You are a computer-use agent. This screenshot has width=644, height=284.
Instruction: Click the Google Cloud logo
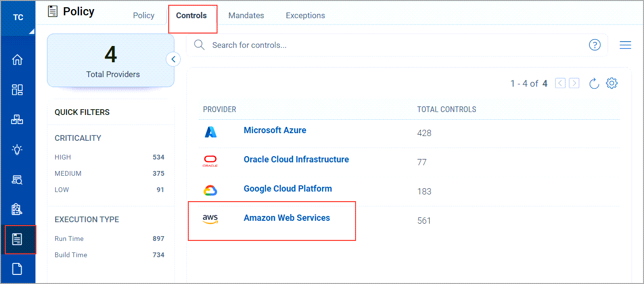[210, 191]
